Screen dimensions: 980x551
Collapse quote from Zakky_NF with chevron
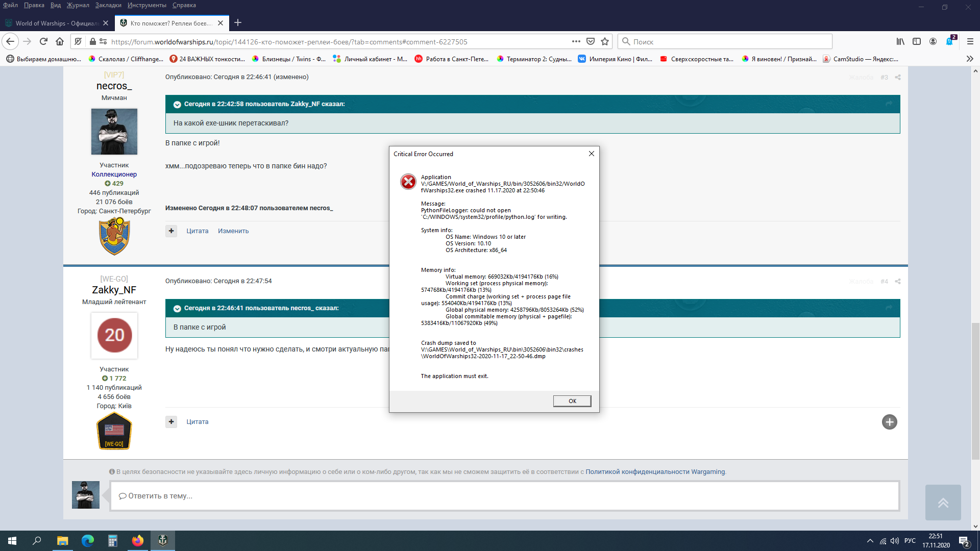[x=177, y=104]
